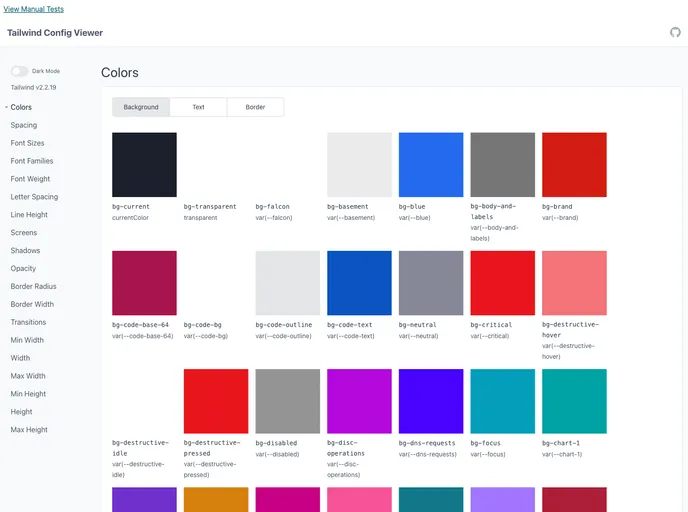Switch to the Border tab
Screen dimensions: 688x512
pos(255,107)
